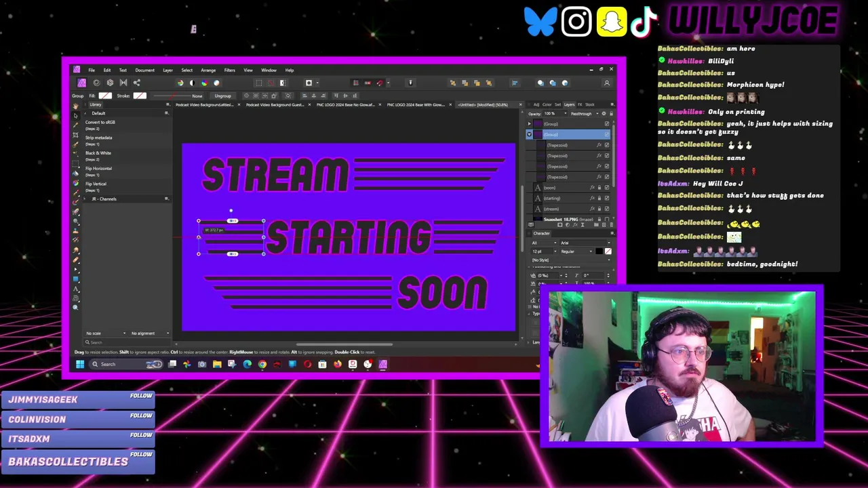
Task: Open the TikTok icon in stream overlay
Action: click(x=644, y=22)
